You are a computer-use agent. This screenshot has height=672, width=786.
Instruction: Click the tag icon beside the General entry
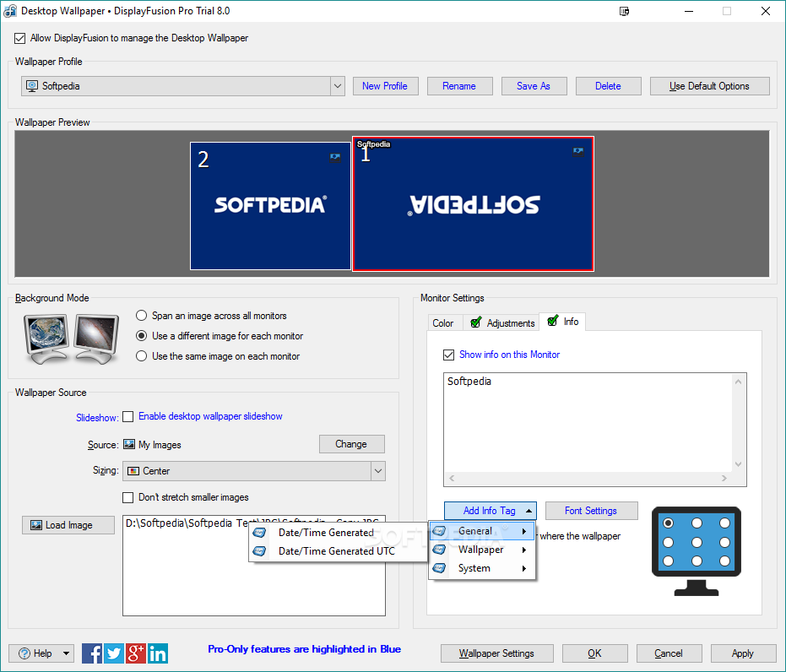pyautogui.click(x=439, y=531)
